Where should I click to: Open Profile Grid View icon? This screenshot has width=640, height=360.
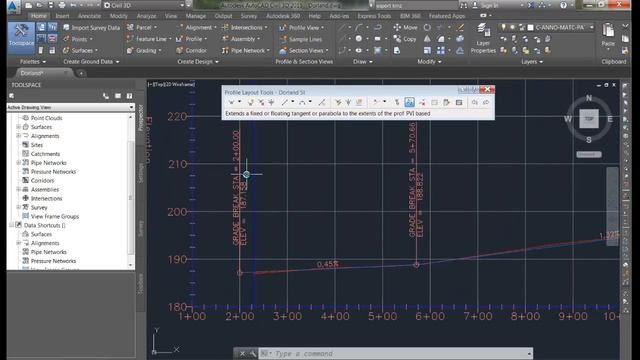coord(459,102)
